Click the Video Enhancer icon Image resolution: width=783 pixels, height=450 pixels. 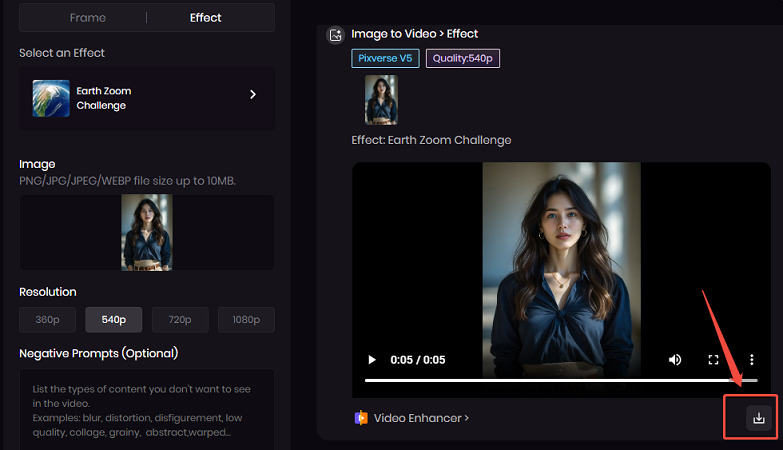pyautogui.click(x=361, y=418)
